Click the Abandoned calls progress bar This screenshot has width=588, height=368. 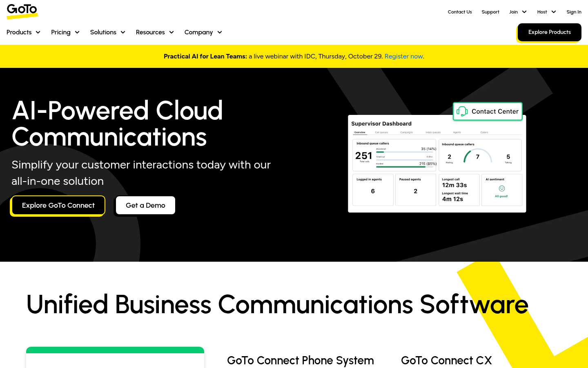tap(404, 152)
